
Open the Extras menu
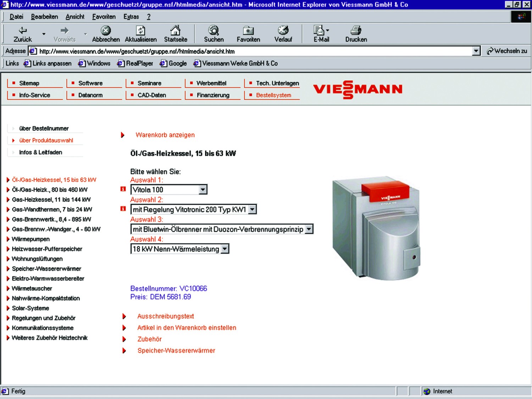click(x=131, y=17)
